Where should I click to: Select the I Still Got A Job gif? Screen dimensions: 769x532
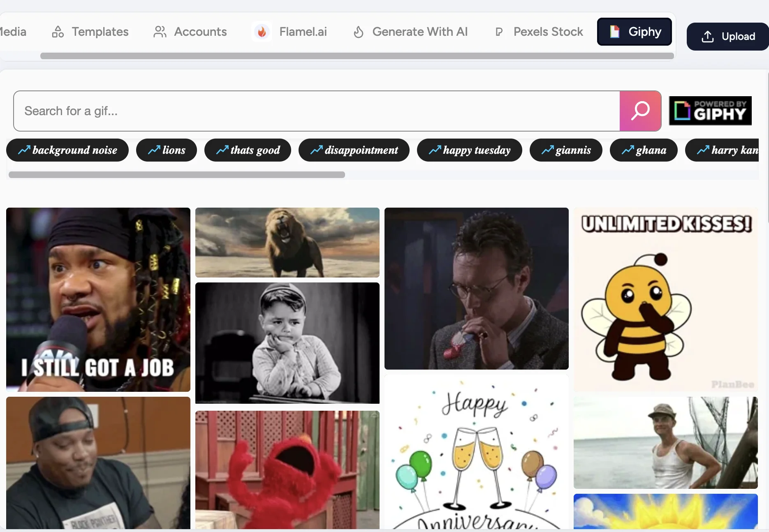98,300
